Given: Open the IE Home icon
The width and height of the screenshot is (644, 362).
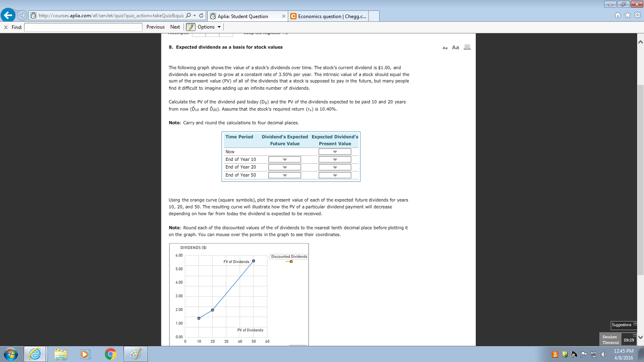Looking at the screenshot, I should tap(618, 15).
